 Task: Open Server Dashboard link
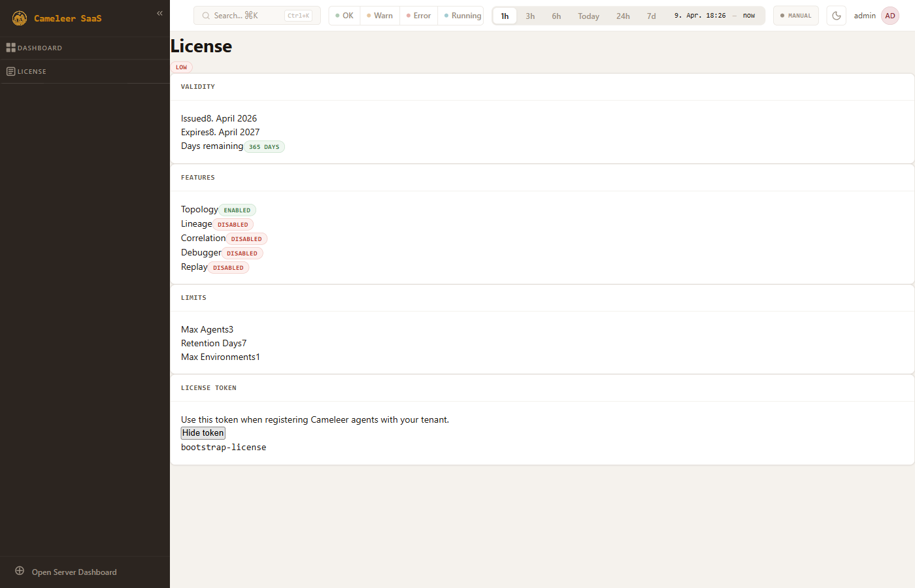(x=74, y=572)
